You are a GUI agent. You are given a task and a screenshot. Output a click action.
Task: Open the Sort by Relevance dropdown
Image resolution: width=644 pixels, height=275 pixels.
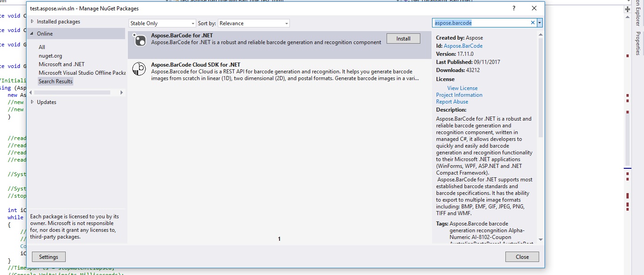tap(254, 23)
